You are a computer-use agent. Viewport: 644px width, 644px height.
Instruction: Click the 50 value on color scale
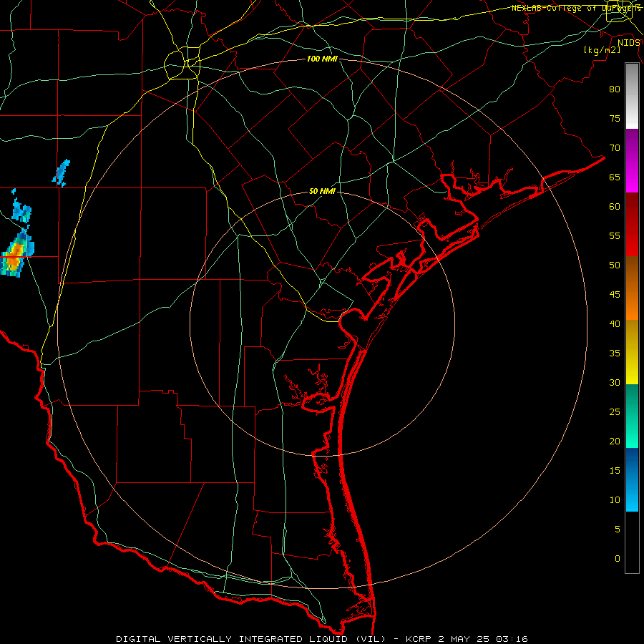[x=615, y=265]
